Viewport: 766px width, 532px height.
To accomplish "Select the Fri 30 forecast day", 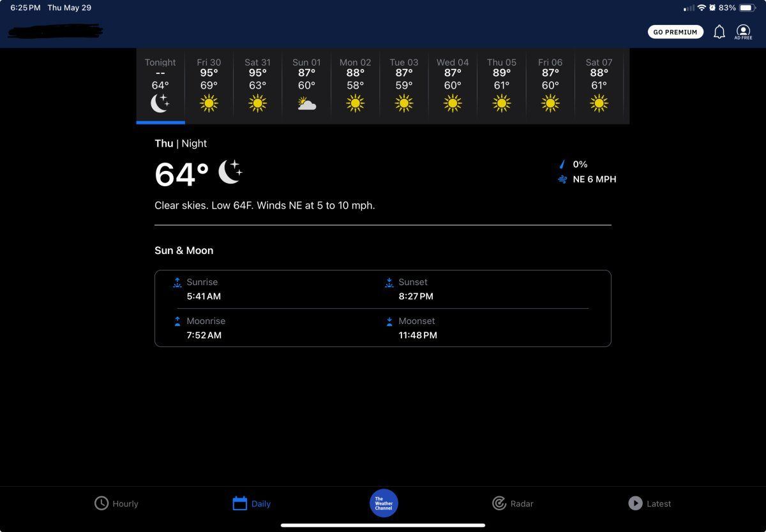I will (209, 85).
